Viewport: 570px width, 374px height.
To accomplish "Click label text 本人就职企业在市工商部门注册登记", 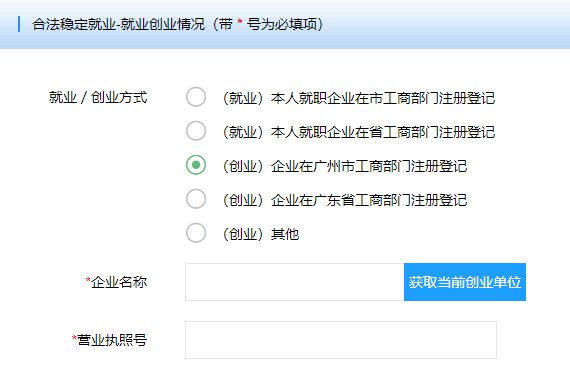I will (383, 98).
